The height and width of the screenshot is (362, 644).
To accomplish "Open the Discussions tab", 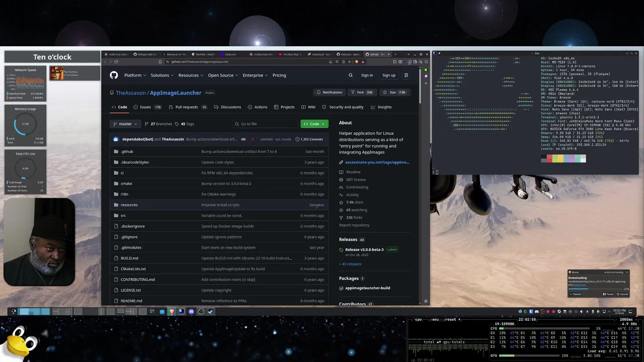I will [x=227, y=107].
